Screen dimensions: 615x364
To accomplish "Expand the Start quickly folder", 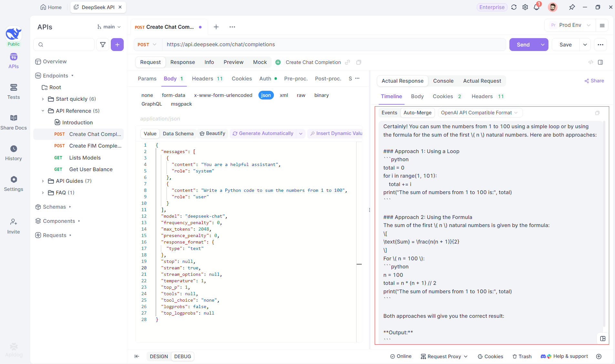I will [x=43, y=99].
